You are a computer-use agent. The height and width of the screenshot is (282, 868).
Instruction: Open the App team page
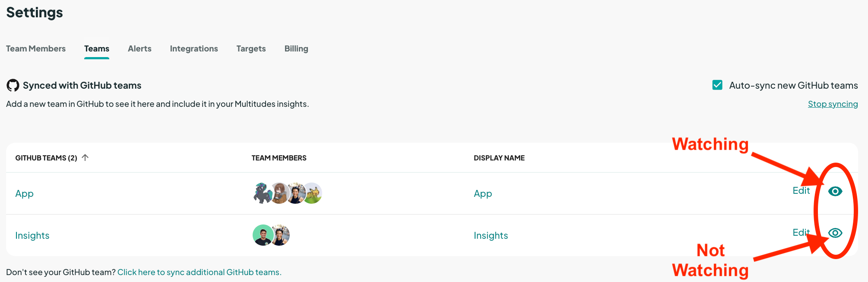point(24,193)
